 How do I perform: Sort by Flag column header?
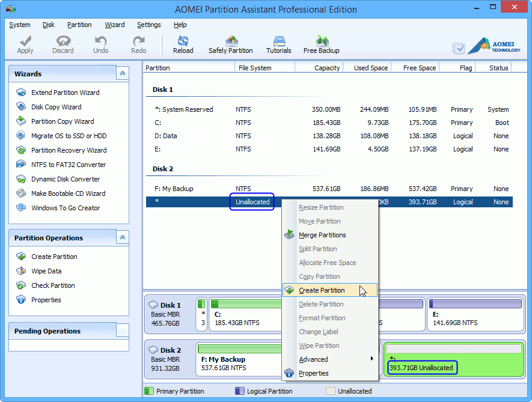point(457,67)
